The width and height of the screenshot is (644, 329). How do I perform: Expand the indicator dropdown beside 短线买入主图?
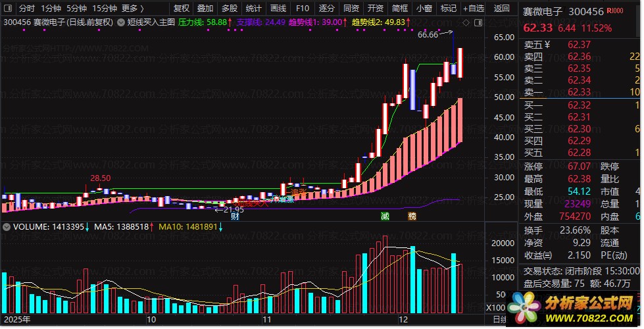click(121, 22)
